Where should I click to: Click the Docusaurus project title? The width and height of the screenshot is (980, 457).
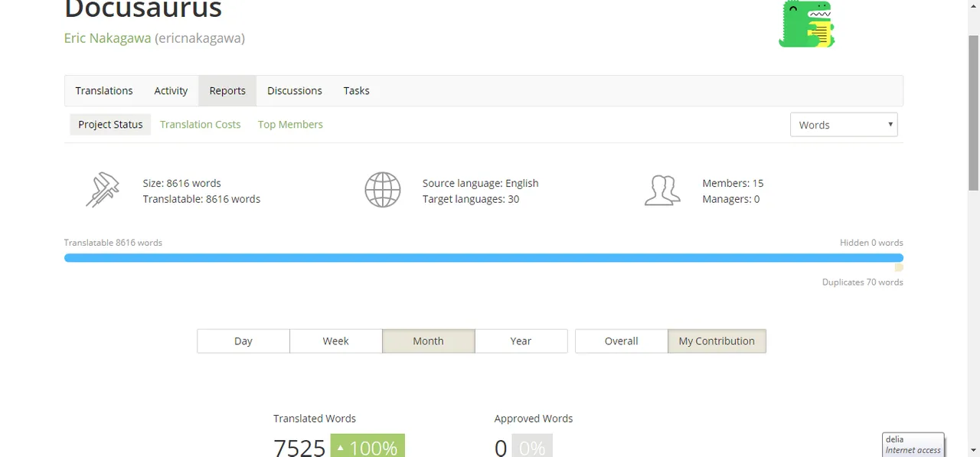[x=143, y=10]
